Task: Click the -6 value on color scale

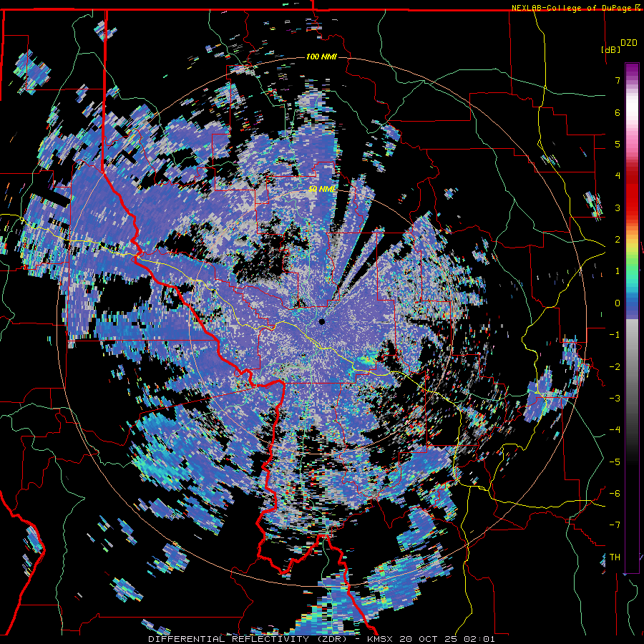Action: 615,493
